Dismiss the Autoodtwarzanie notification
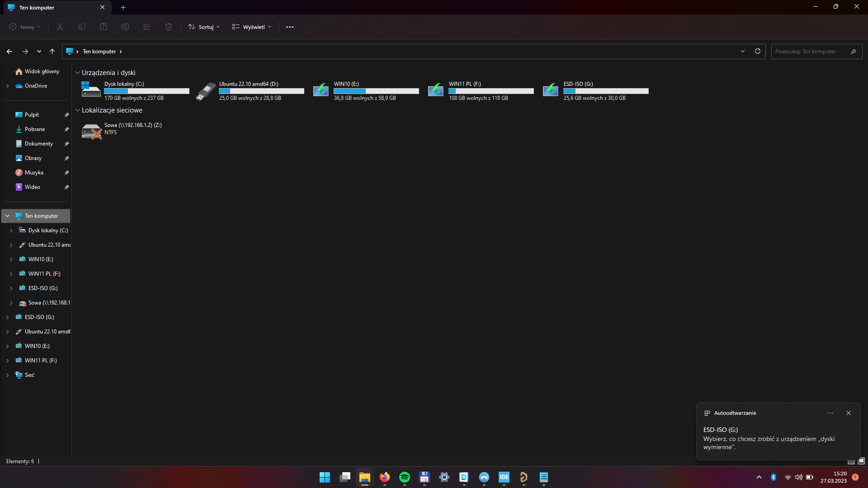 coord(849,413)
